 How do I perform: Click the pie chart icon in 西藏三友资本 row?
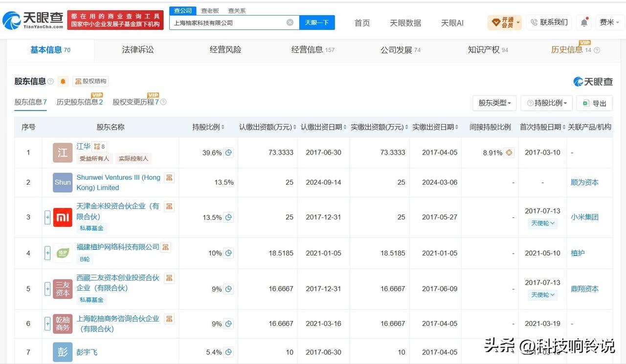228,289
